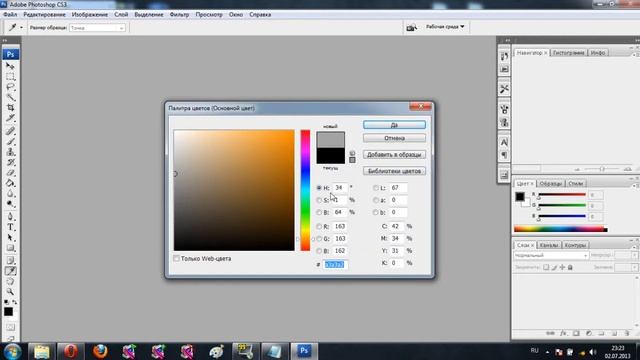Open Tool Presets panel from dock
Viewport: 640px width, 360px height.
[x=504, y=89]
